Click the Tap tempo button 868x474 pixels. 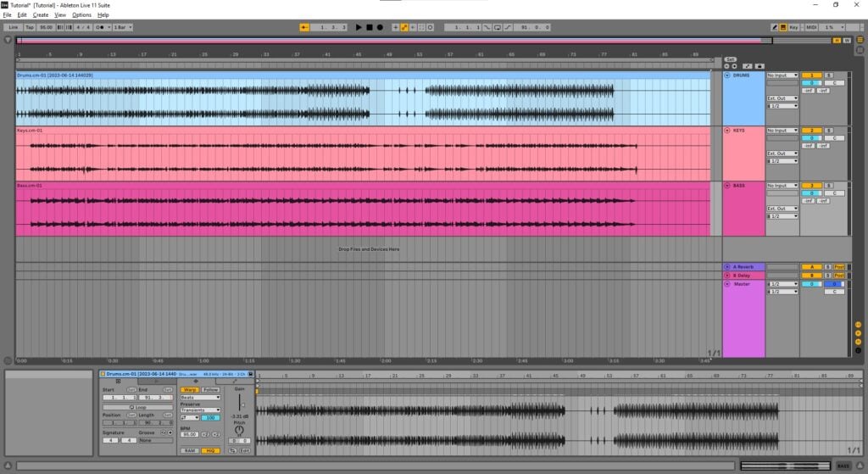click(30, 27)
